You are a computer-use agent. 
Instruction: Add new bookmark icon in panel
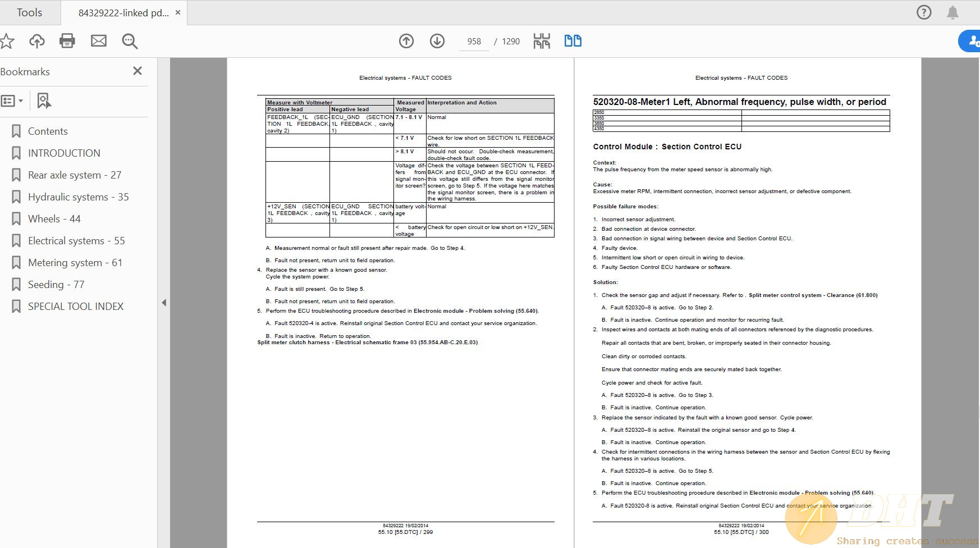(x=44, y=101)
